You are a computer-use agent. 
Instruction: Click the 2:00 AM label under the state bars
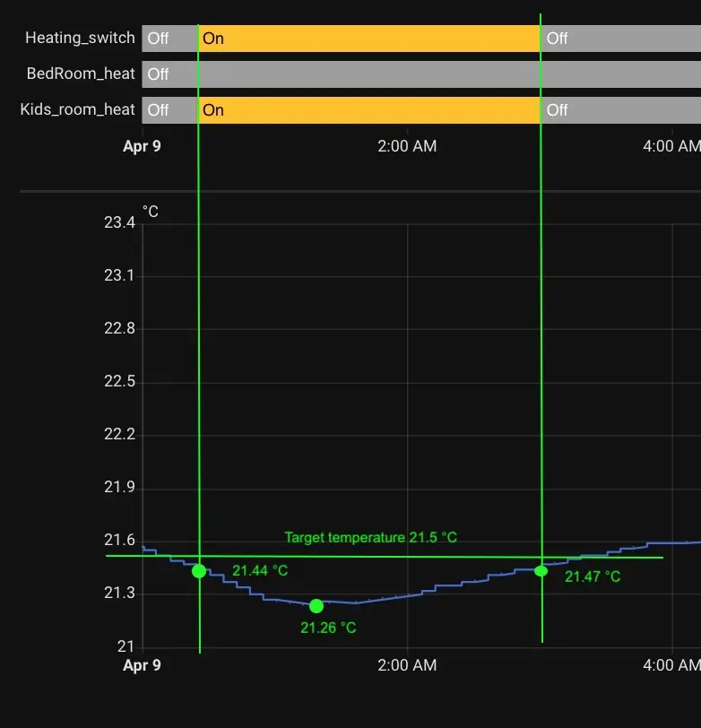[x=407, y=146]
